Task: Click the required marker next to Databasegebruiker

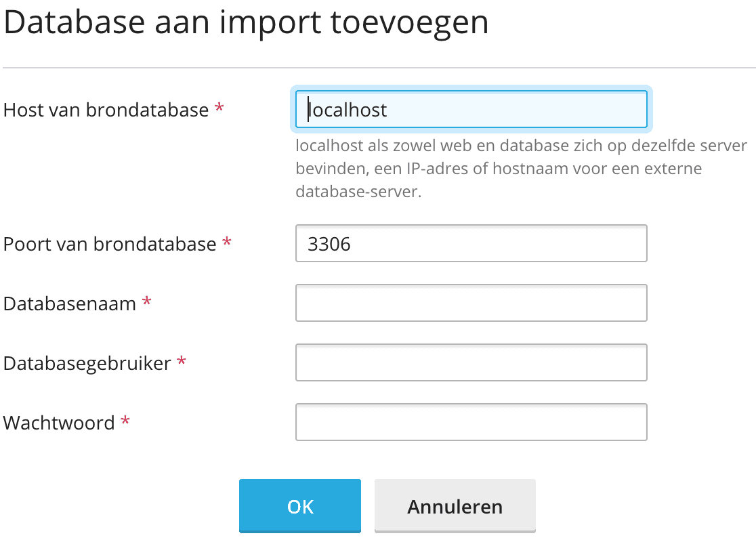Action: click(x=181, y=362)
